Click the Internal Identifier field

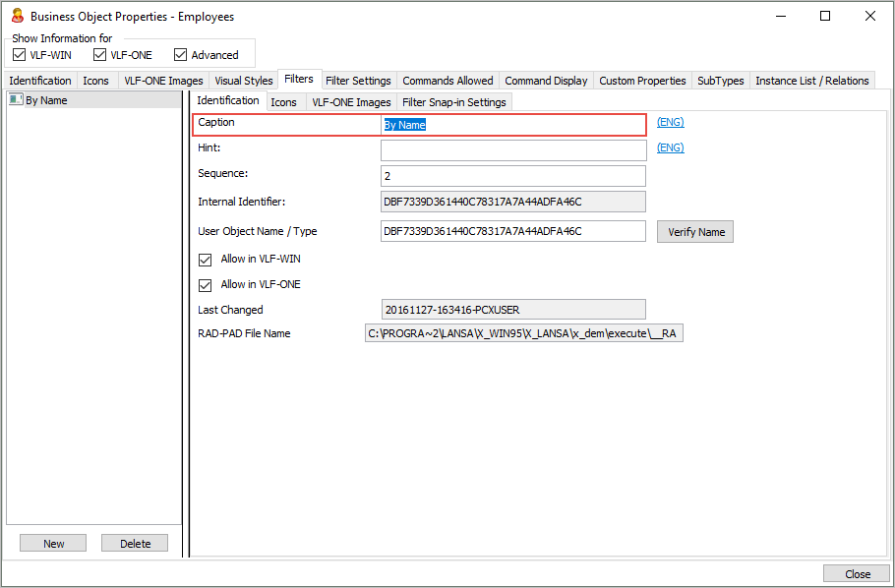(x=513, y=202)
